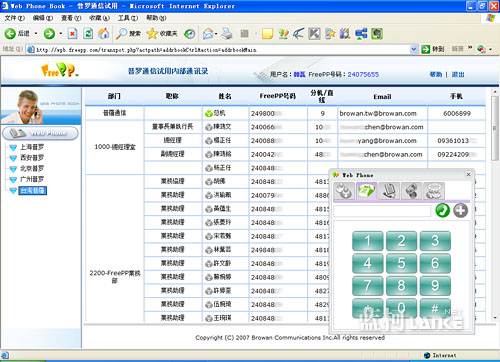Open the last menu in the menu bar
The width and height of the screenshot is (500, 362).
pyautogui.click(x=156, y=18)
